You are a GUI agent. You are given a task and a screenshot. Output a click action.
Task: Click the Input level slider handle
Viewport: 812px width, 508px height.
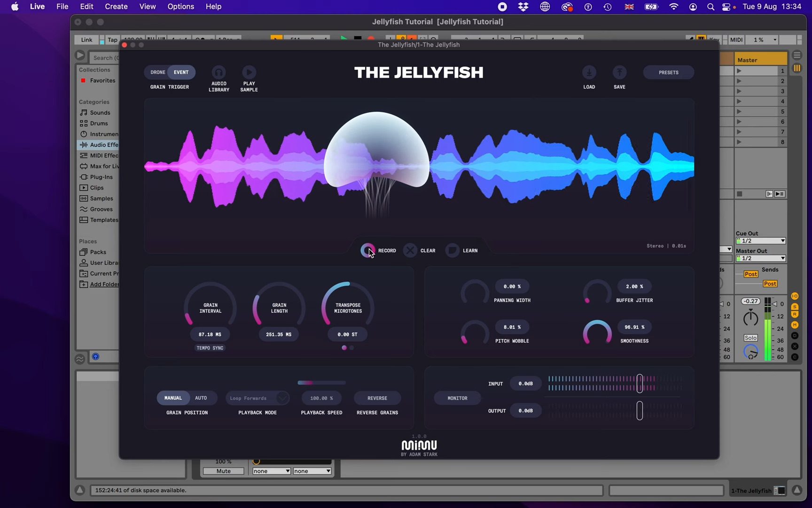[640, 383]
